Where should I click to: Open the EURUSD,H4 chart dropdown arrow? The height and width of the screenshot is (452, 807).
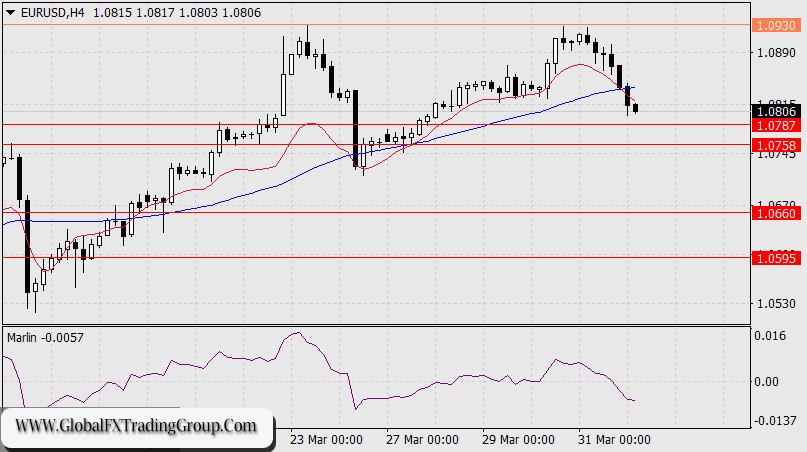click(10, 13)
